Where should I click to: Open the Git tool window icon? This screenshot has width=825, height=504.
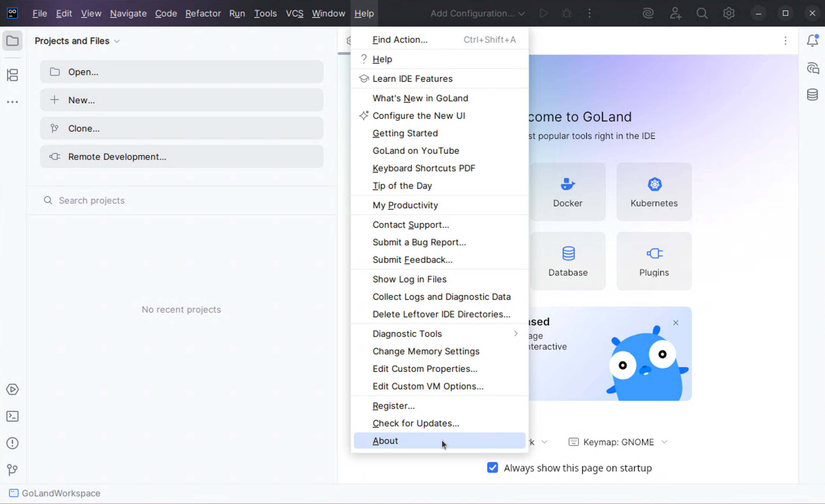click(x=12, y=470)
